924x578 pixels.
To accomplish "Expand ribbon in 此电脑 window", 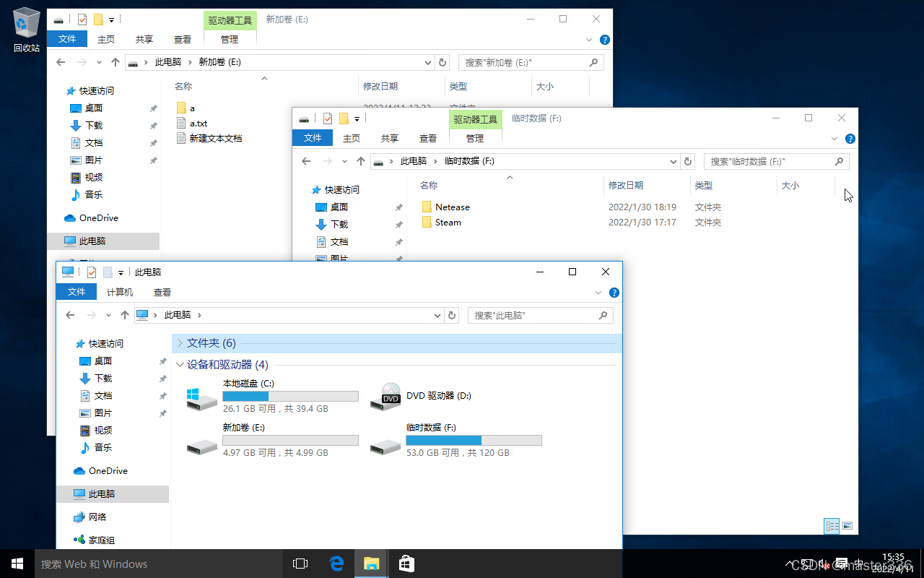I will pyautogui.click(x=598, y=293).
